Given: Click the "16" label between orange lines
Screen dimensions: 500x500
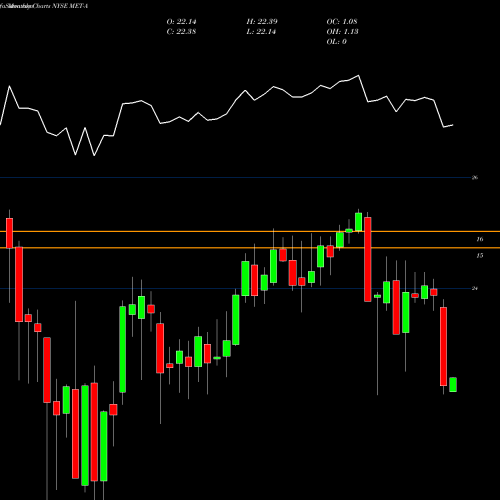Looking at the screenshot, I should click(480, 239).
